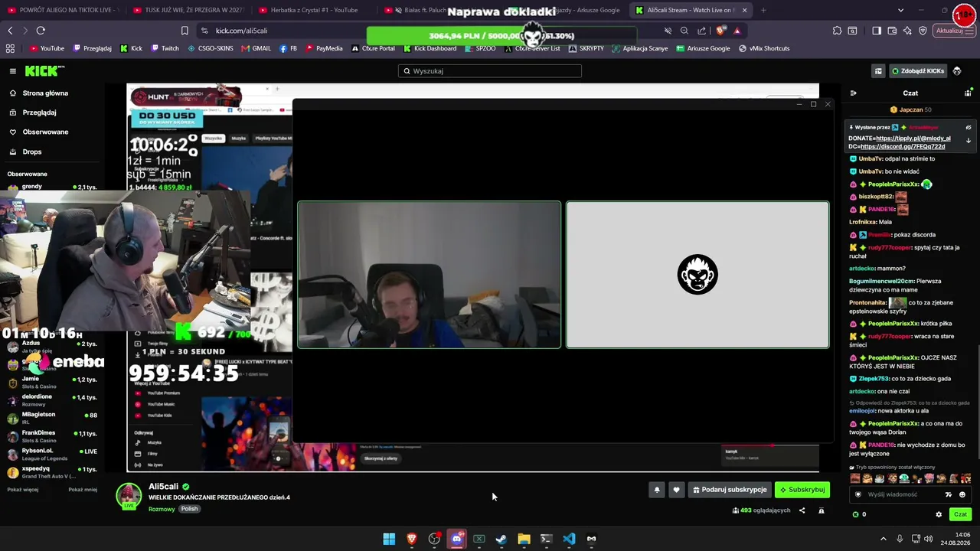Open Steam from the taskbar
Viewport: 980px width, 551px height.
(501, 539)
